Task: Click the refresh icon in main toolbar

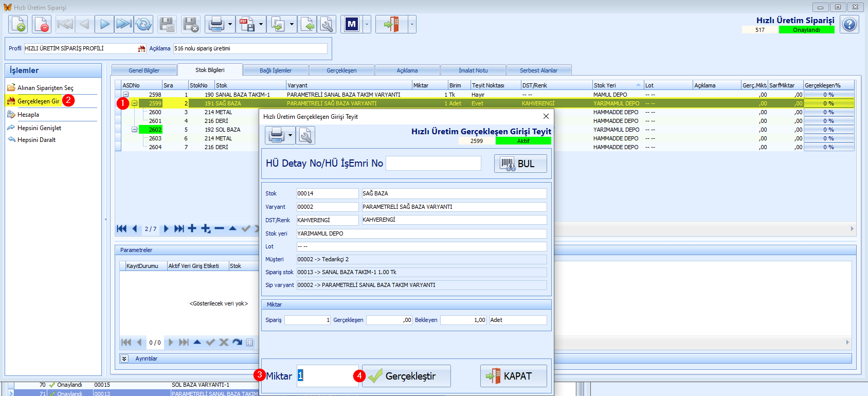Action: pyautogui.click(x=143, y=24)
